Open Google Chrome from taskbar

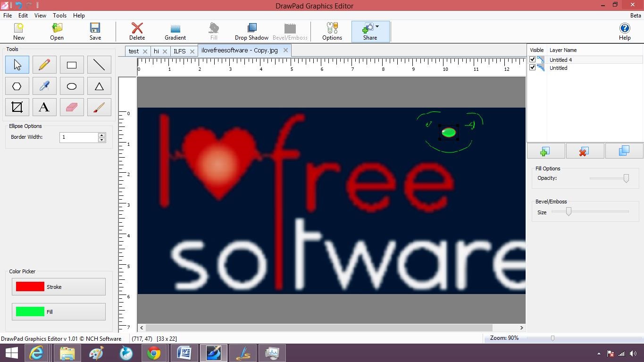(154, 353)
